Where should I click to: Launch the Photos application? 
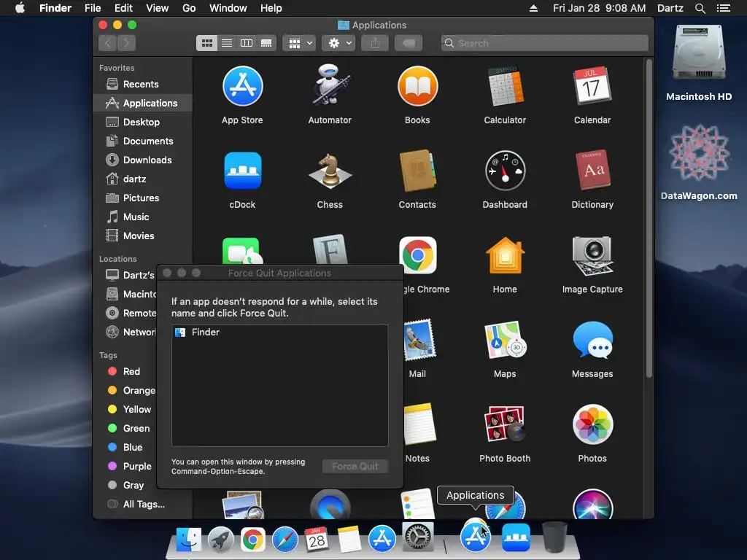click(x=592, y=424)
